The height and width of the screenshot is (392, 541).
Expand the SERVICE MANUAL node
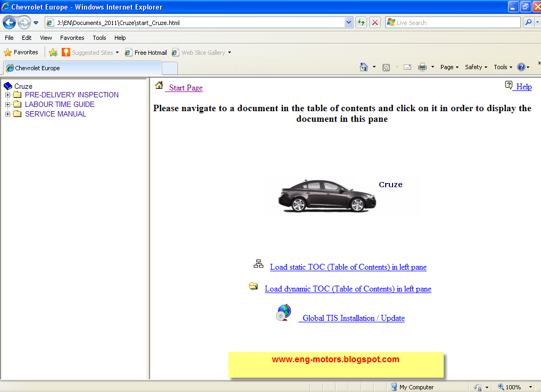coord(7,114)
